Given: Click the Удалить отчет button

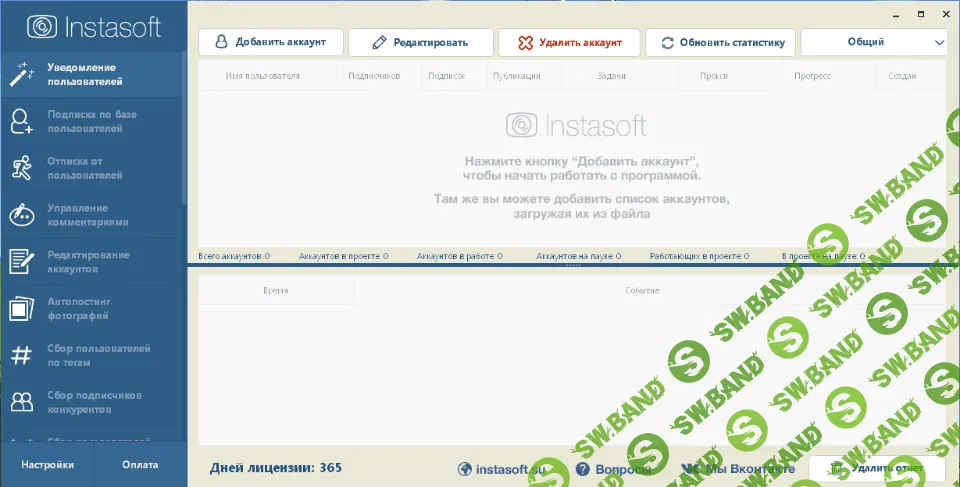Looking at the screenshot, I should click(x=877, y=469).
